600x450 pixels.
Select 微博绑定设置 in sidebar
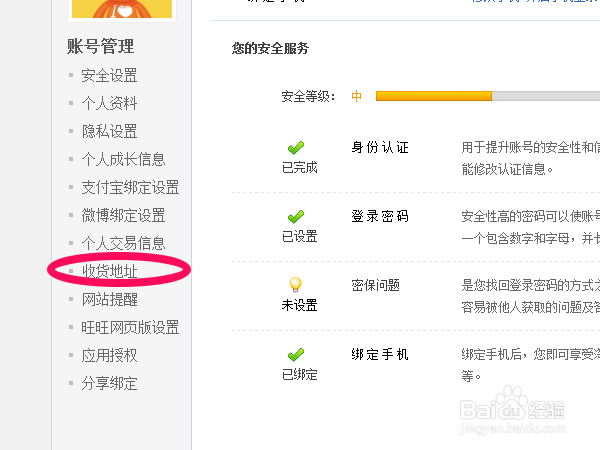coord(124,216)
